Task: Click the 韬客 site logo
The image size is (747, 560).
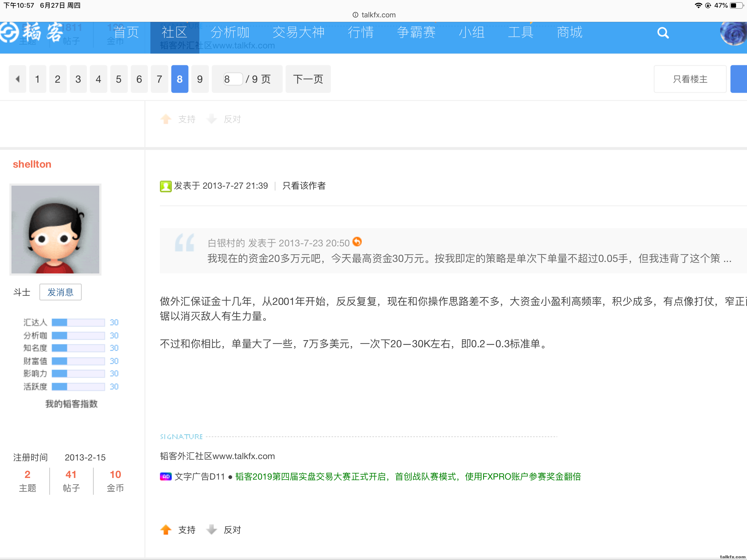Action: [x=32, y=33]
